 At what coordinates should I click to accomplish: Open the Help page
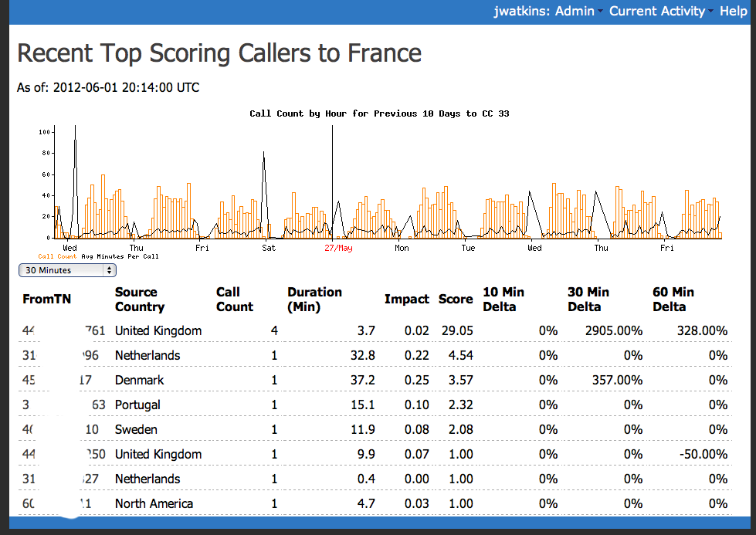733,11
